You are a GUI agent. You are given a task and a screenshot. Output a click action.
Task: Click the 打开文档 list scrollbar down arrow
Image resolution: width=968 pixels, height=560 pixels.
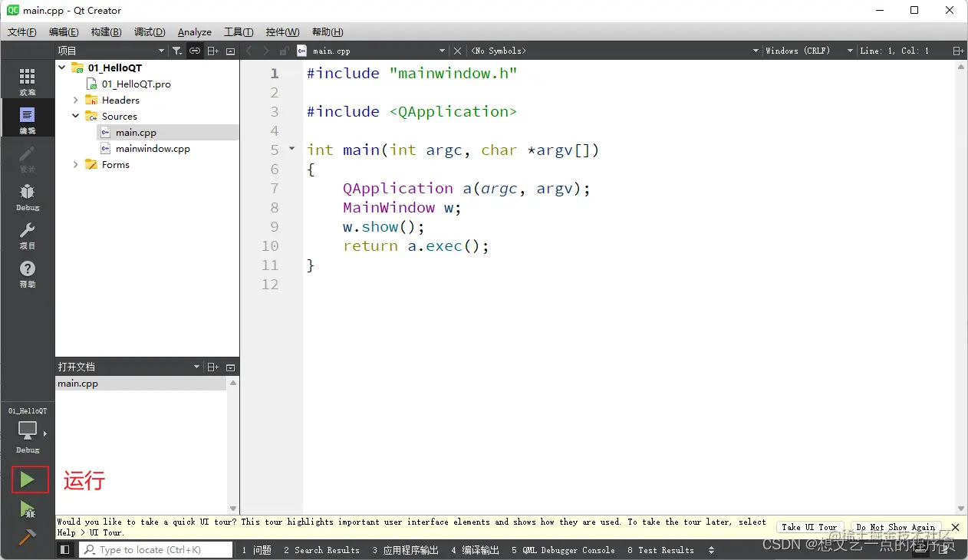pos(233,509)
